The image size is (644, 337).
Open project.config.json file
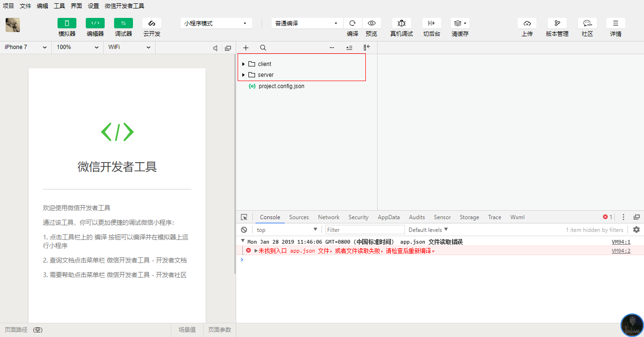pos(281,86)
